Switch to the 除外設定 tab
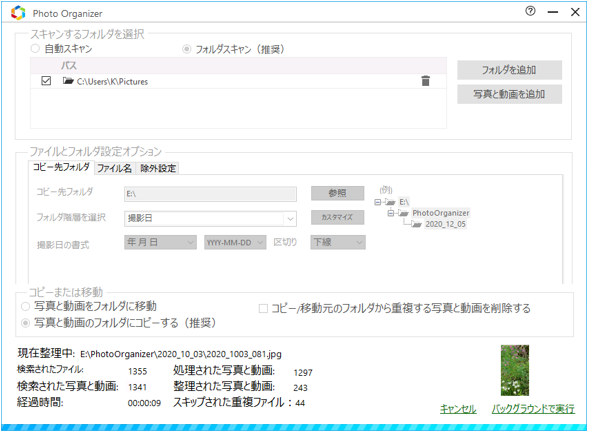589x433 pixels. tap(158, 168)
